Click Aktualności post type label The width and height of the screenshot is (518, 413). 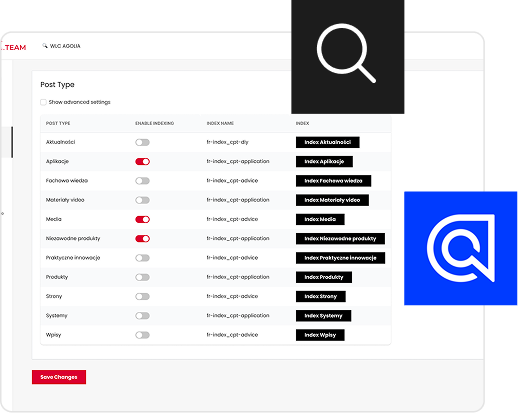coord(60,142)
